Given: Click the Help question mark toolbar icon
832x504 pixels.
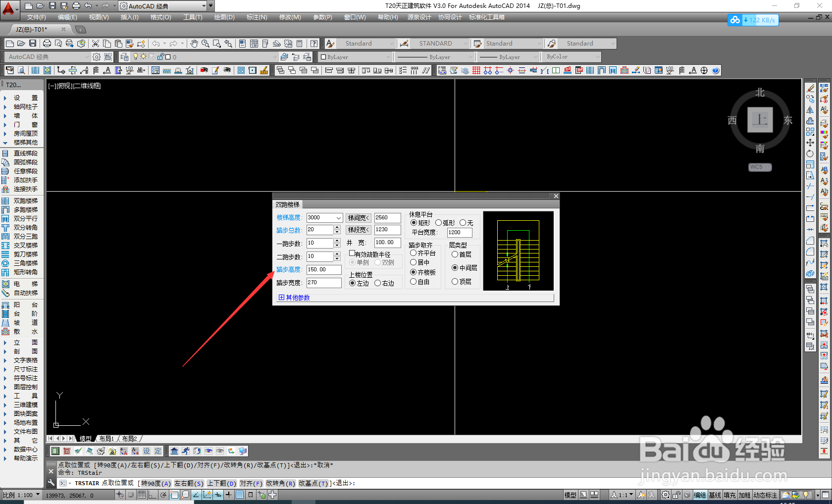Looking at the screenshot, I should [314, 44].
